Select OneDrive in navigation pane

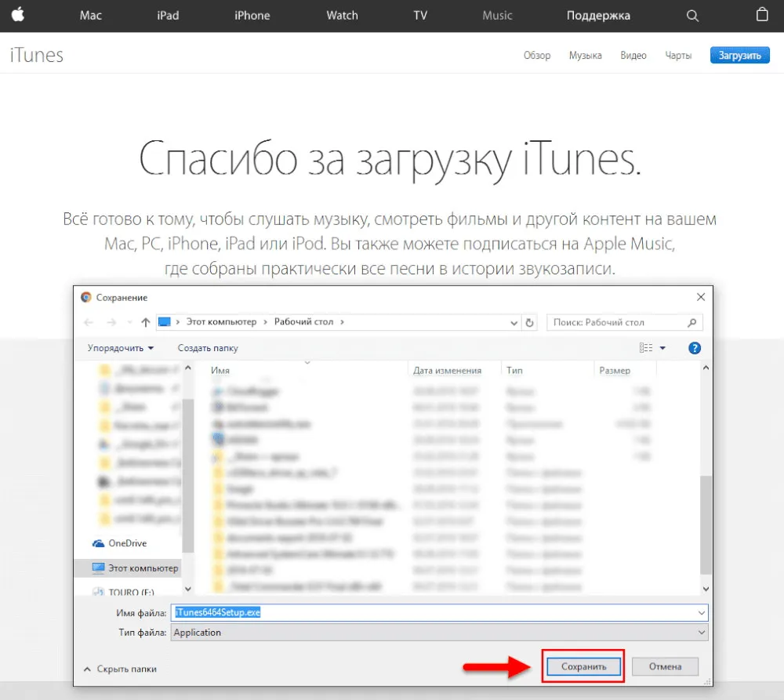pyautogui.click(x=127, y=543)
